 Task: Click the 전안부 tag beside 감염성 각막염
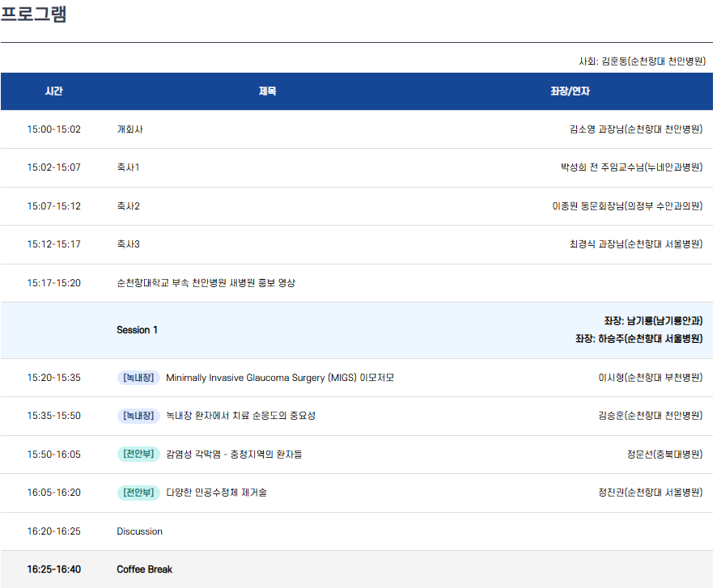[138, 454]
